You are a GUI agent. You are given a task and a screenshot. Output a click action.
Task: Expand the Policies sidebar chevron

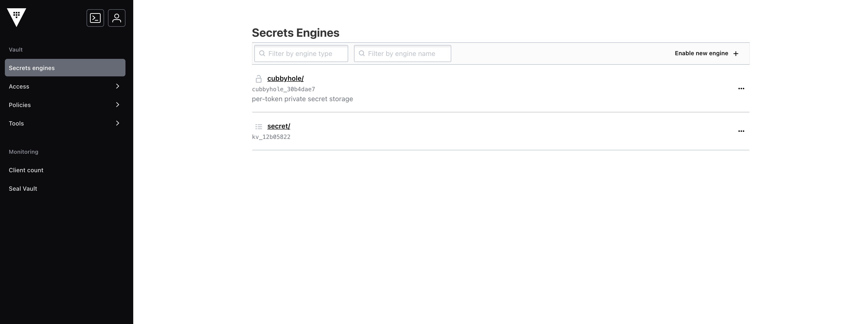(x=118, y=105)
